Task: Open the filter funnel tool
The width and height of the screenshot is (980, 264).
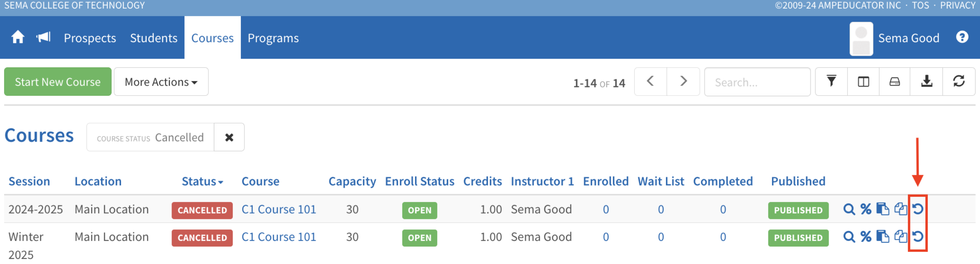Action: [x=831, y=81]
